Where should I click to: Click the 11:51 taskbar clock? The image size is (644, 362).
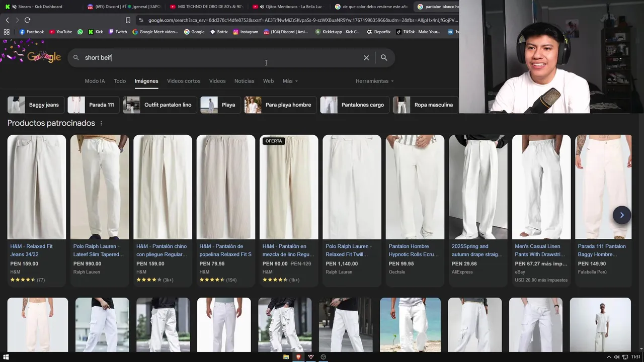pyautogui.click(x=635, y=357)
